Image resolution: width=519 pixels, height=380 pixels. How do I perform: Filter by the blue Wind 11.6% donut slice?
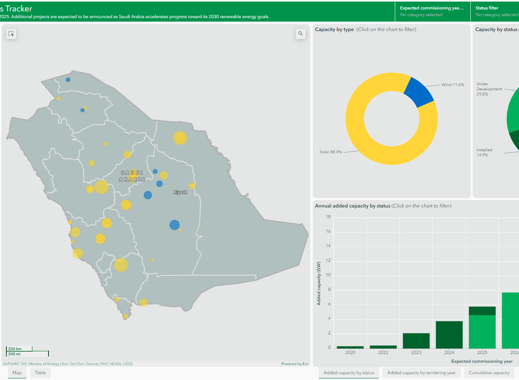point(420,92)
